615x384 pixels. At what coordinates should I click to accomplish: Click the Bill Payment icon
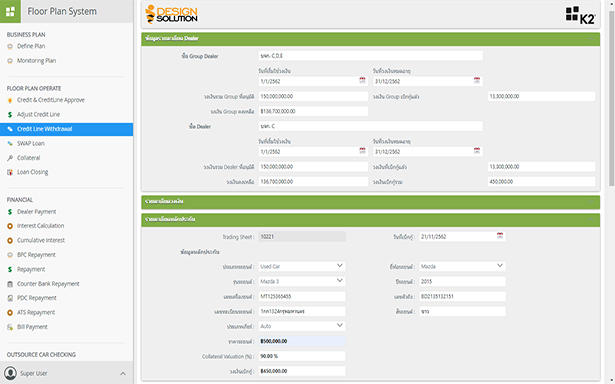point(10,327)
